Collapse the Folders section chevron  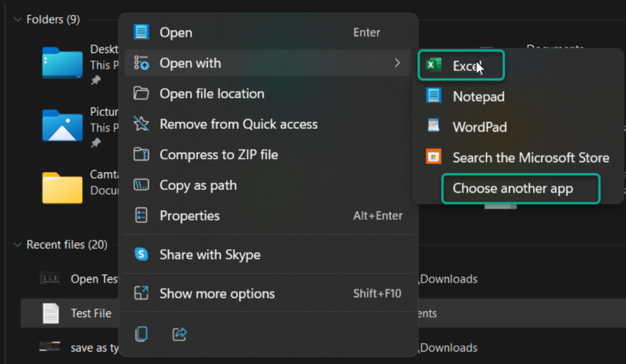pyautogui.click(x=17, y=19)
